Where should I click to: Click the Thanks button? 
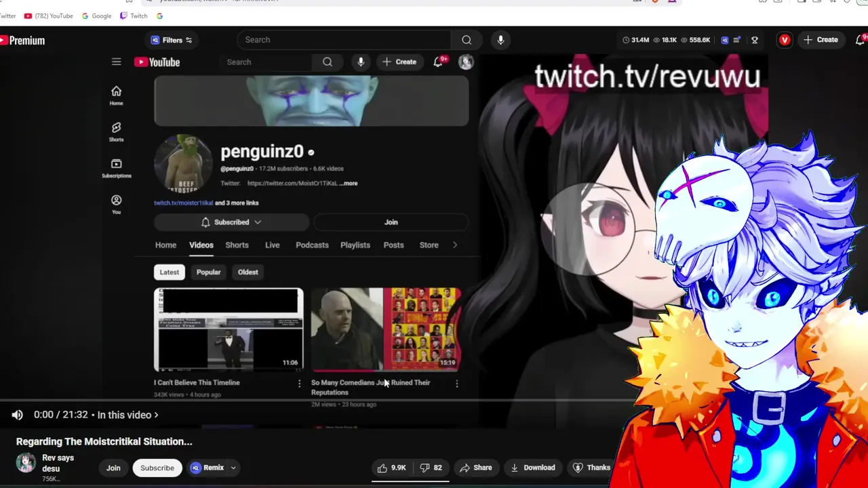coord(592,468)
